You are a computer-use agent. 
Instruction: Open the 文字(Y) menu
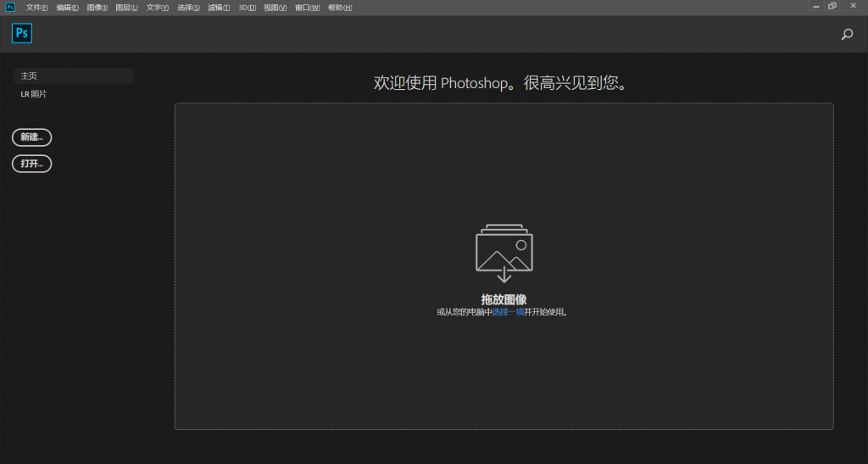coord(158,8)
